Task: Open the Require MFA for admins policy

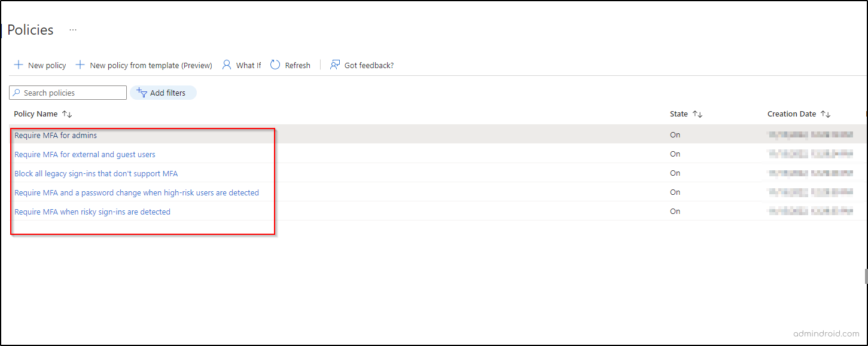Action: pos(56,135)
